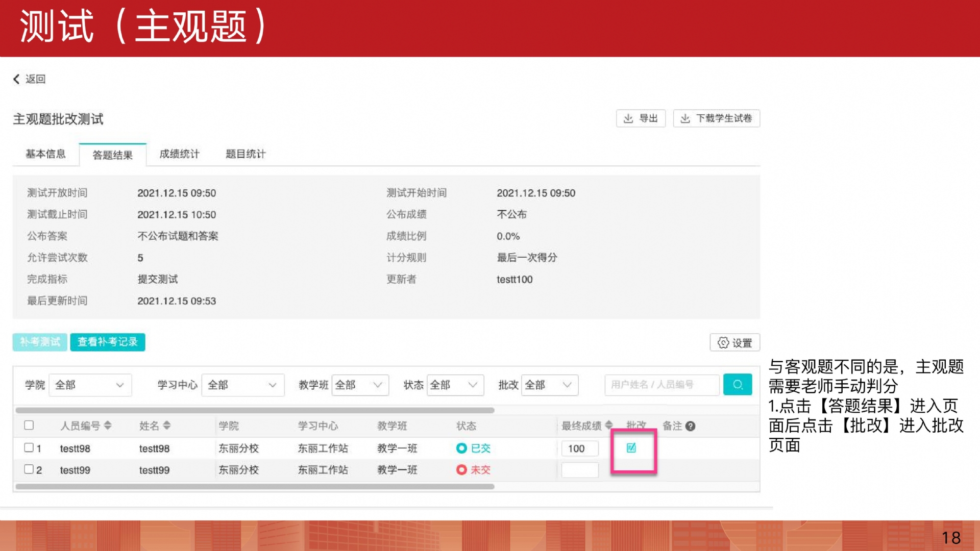
Task: Check the select-all header checkbox
Action: click(29, 425)
